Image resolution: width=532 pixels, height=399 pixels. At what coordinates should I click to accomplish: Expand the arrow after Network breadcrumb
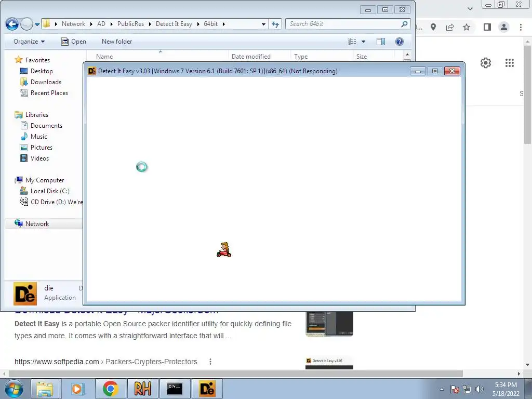click(x=91, y=24)
